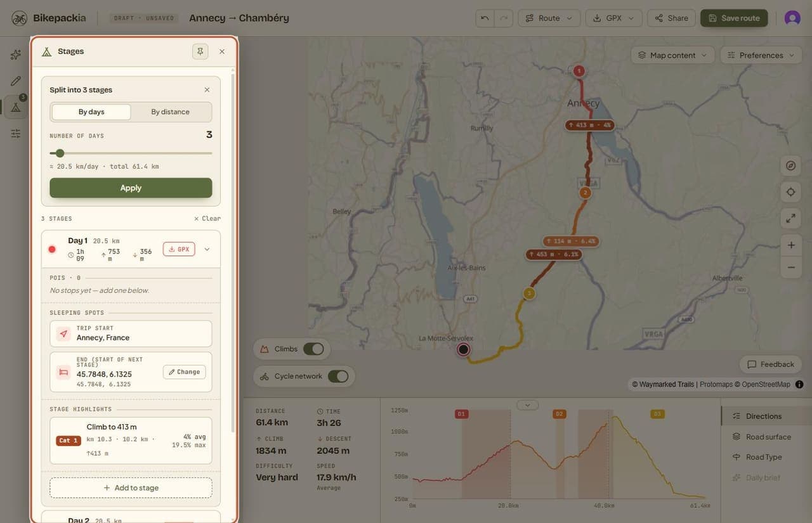Expand the map to fullscreen

click(790, 218)
